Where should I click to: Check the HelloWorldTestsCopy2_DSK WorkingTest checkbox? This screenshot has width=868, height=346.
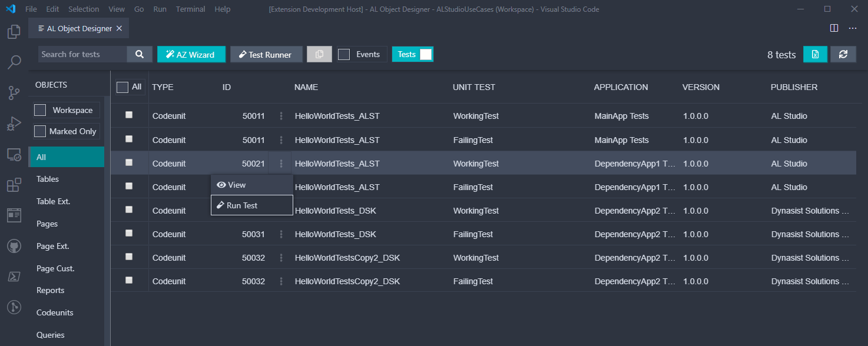129,257
